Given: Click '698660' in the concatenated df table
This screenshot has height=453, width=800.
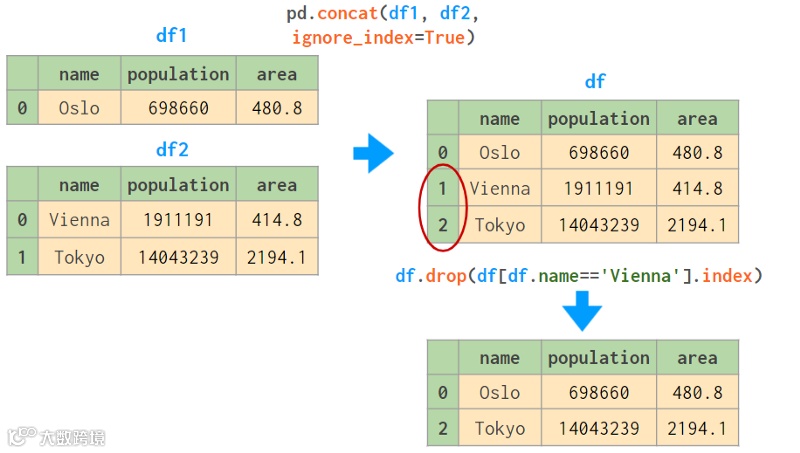Looking at the screenshot, I should 598,152.
